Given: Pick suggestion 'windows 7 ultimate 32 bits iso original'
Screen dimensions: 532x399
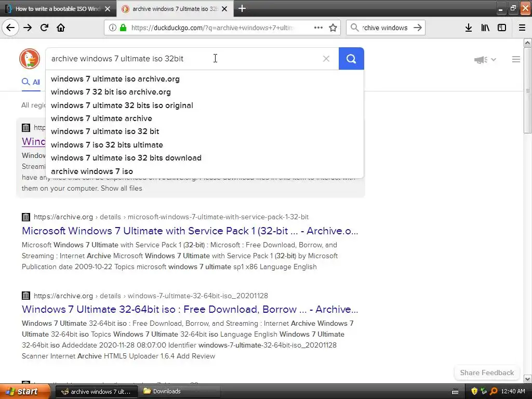Looking at the screenshot, I should (x=122, y=105).
